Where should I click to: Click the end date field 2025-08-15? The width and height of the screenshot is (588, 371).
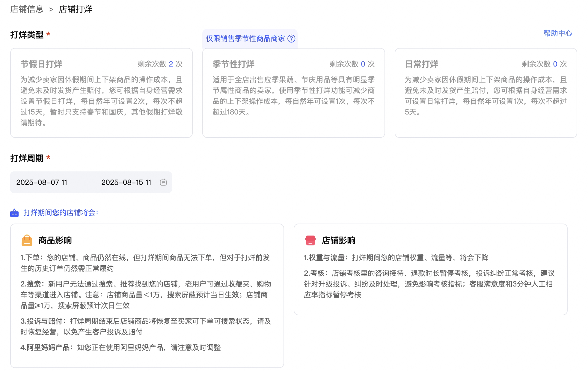pos(126,182)
